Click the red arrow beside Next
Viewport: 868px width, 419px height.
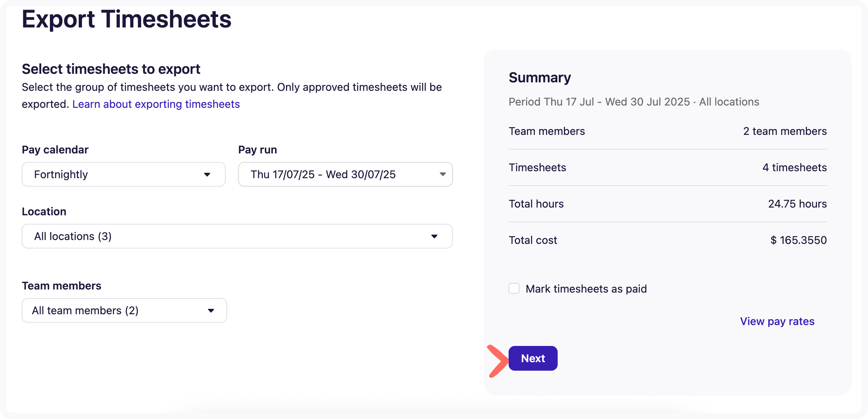498,361
